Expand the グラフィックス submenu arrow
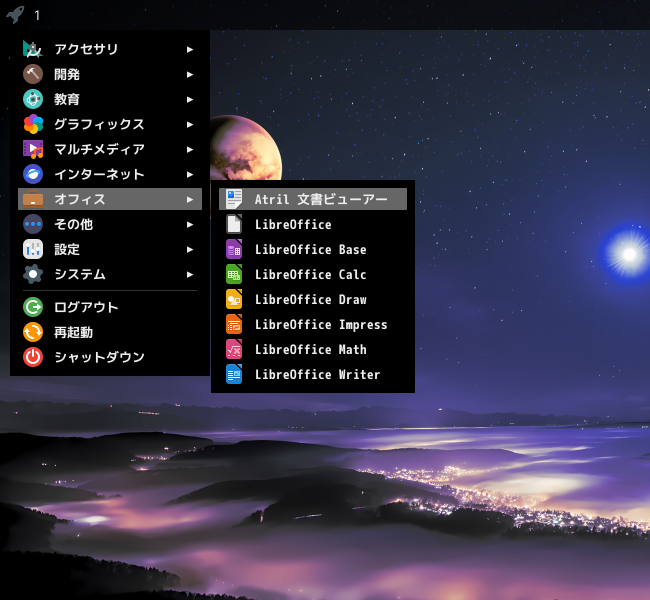Viewport: 650px width, 600px height. point(190,124)
